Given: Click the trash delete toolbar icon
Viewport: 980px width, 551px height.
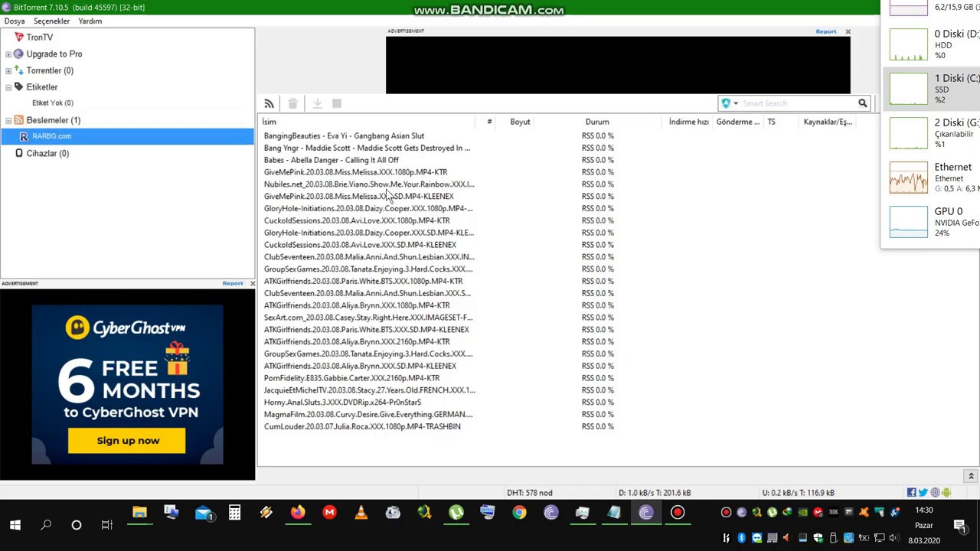Looking at the screenshot, I should (x=292, y=103).
